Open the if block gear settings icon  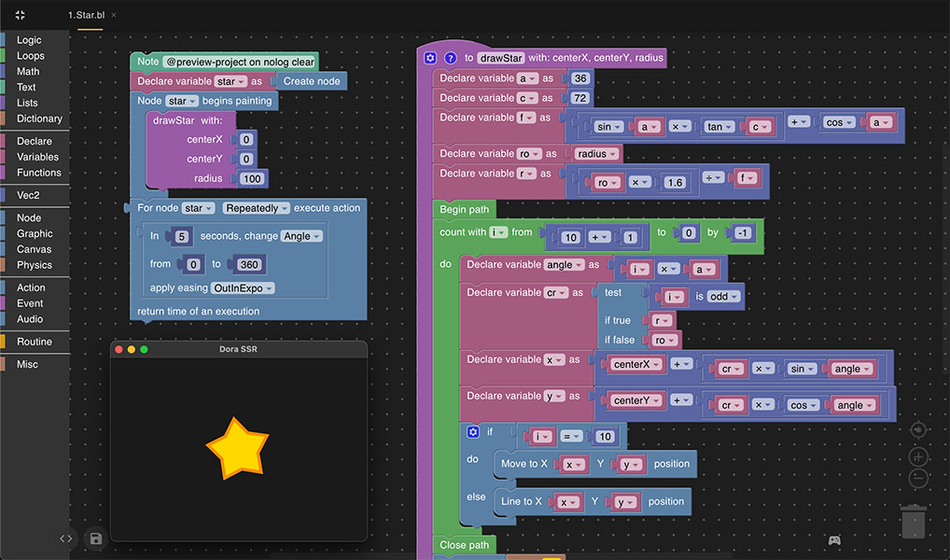(473, 431)
